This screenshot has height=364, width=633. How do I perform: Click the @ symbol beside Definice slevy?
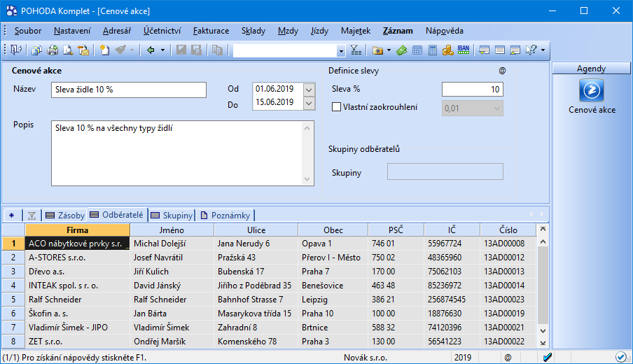[502, 71]
